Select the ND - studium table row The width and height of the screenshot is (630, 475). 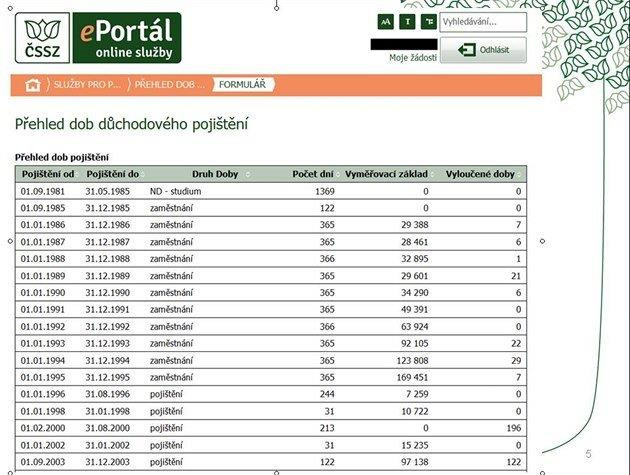272,190
